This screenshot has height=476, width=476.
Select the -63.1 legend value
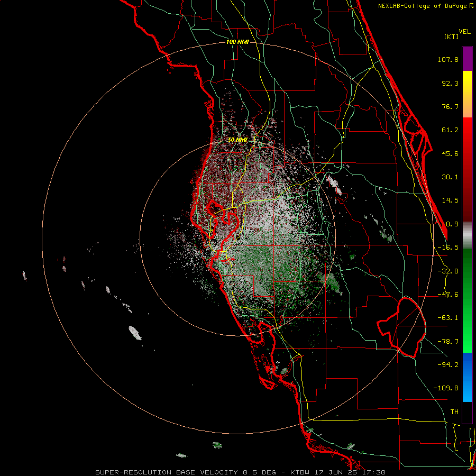pyautogui.click(x=448, y=318)
